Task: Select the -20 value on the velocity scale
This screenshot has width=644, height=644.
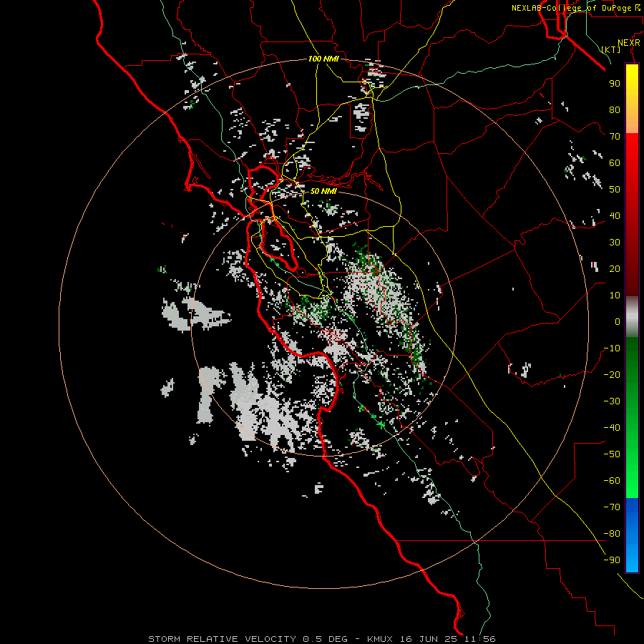Action: pyautogui.click(x=612, y=375)
